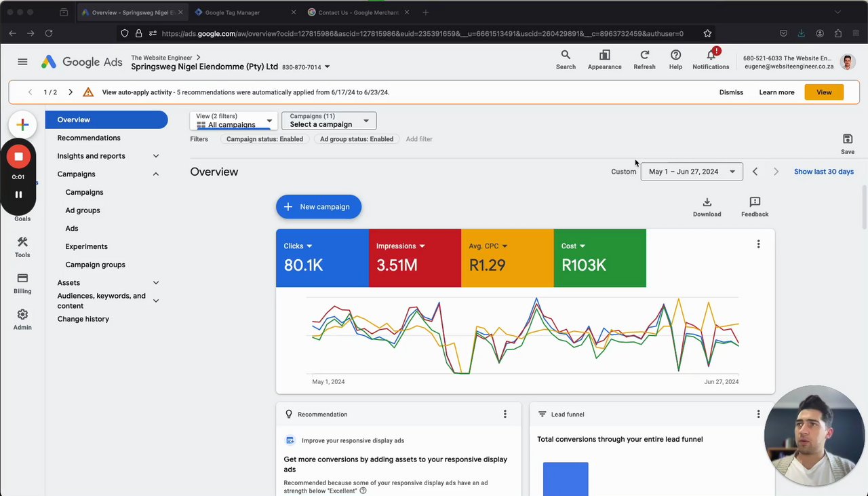Click the New campaign button
Screen dimensions: 868x496
319,207
